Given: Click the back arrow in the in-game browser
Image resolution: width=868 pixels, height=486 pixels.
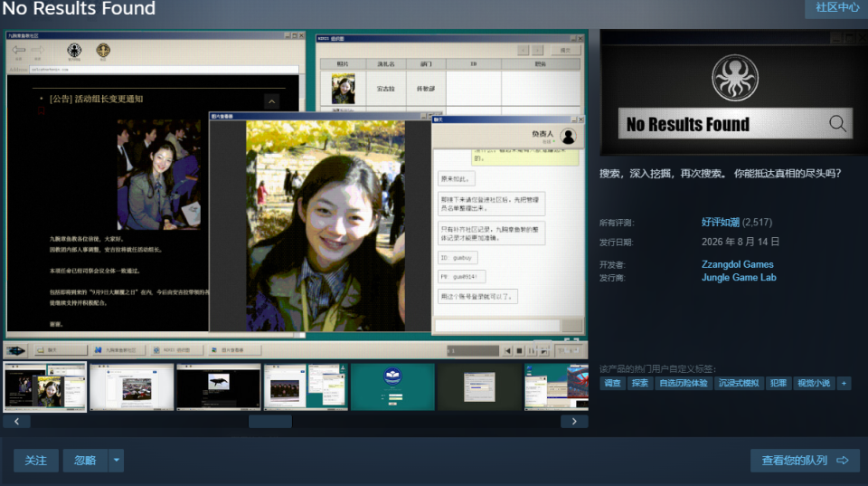Looking at the screenshot, I should 19,51.
